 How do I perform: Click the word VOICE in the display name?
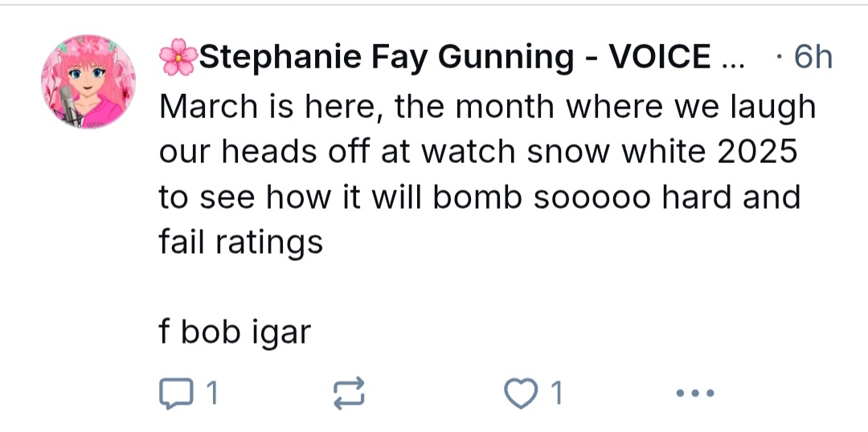click(660, 57)
